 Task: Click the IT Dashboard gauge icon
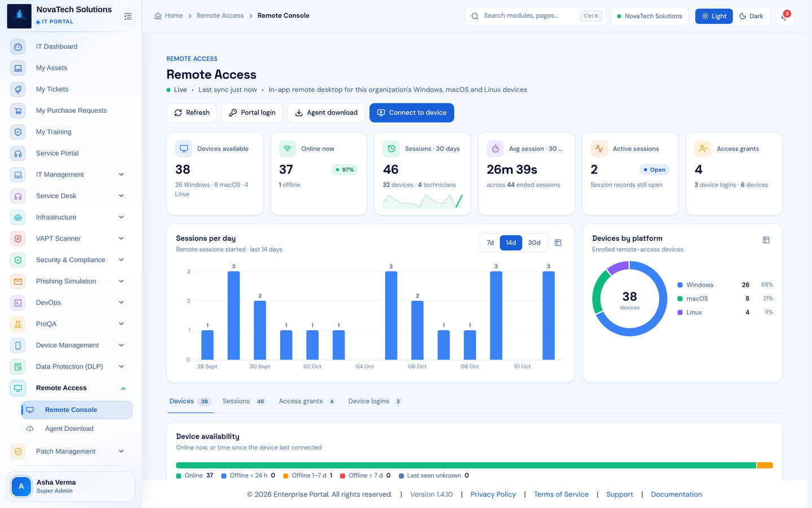click(x=18, y=47)
